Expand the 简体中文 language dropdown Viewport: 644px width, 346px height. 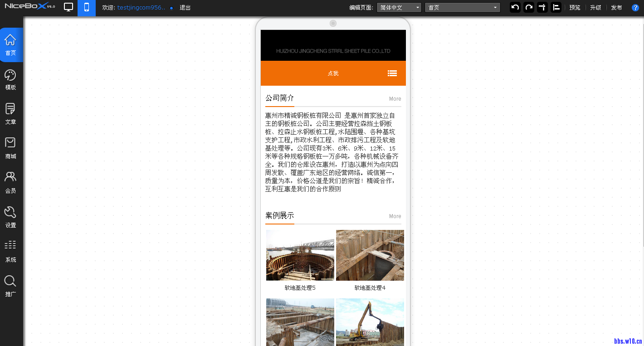399,8
